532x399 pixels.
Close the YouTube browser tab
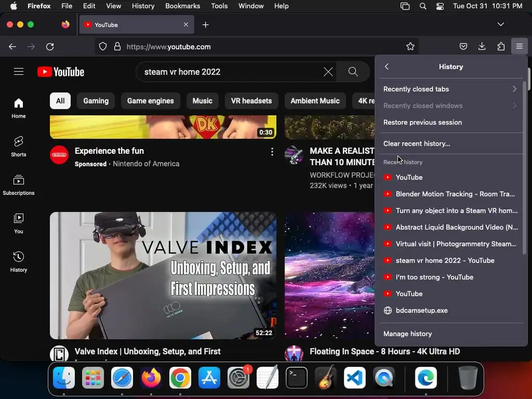pyautogui.click(x=186, y=24)
